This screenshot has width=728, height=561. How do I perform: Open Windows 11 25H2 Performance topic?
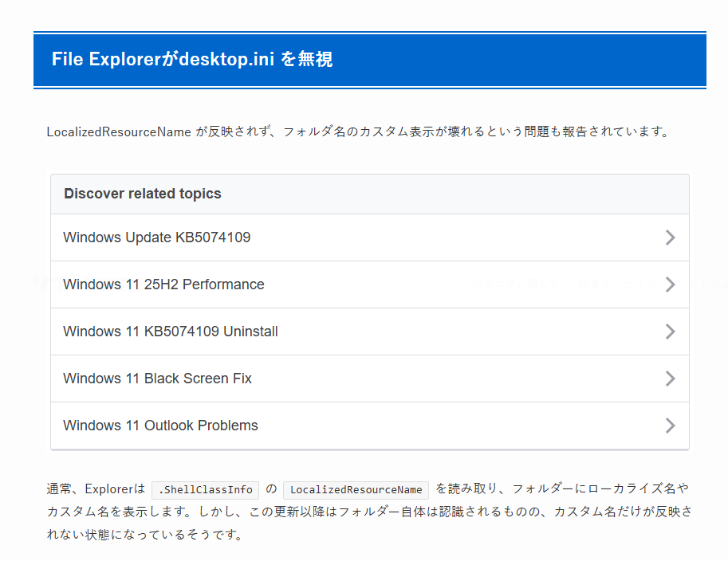pyautogui.click(x=163, y=284)
